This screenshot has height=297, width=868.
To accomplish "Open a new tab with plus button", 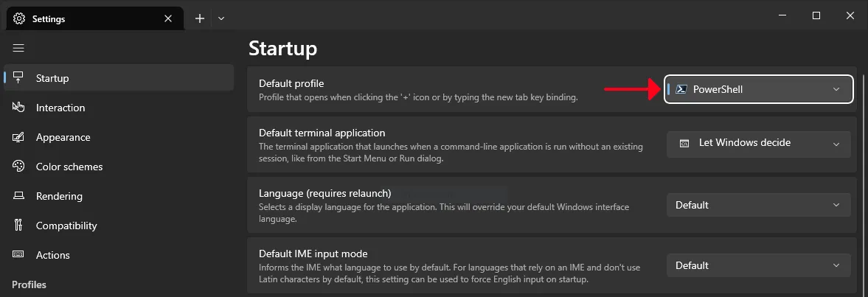I will [200, 18].
